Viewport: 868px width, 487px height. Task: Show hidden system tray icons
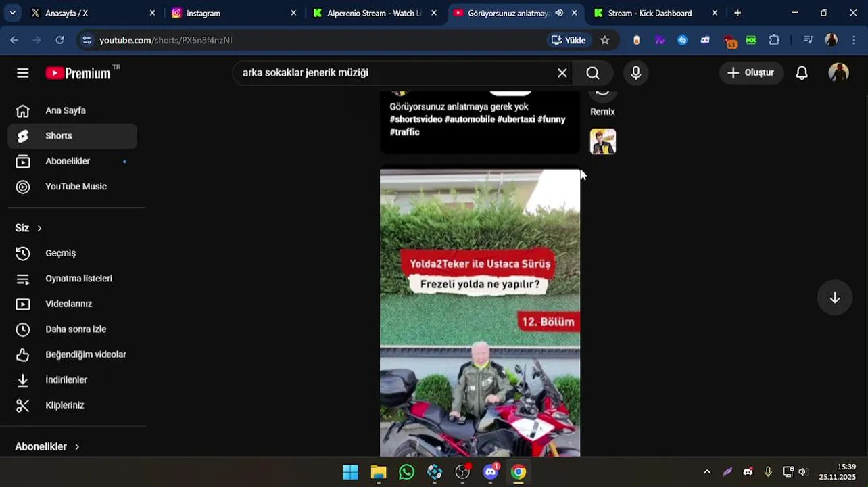tap(707, 472)
